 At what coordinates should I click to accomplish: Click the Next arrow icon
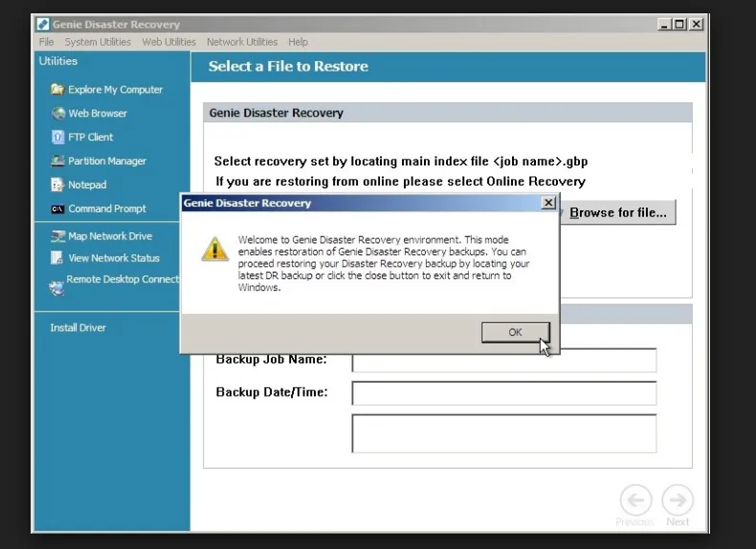pyautogui.click(x=678, y=500)
